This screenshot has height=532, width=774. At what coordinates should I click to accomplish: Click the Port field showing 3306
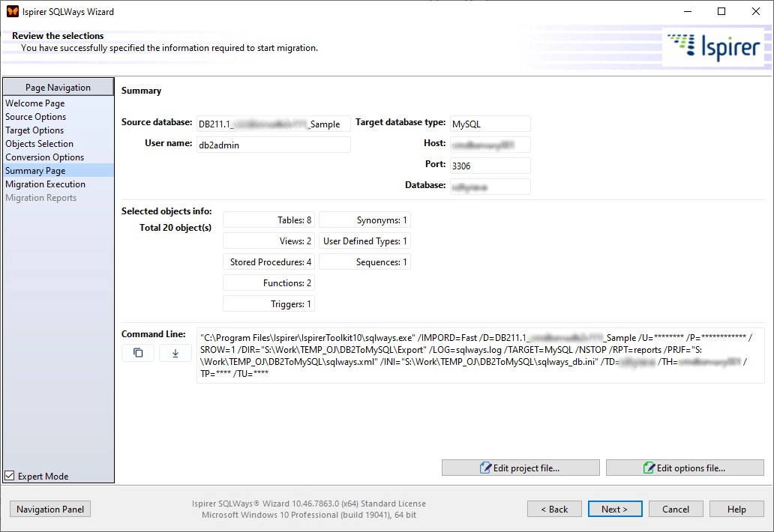click(x=490, y=165)
